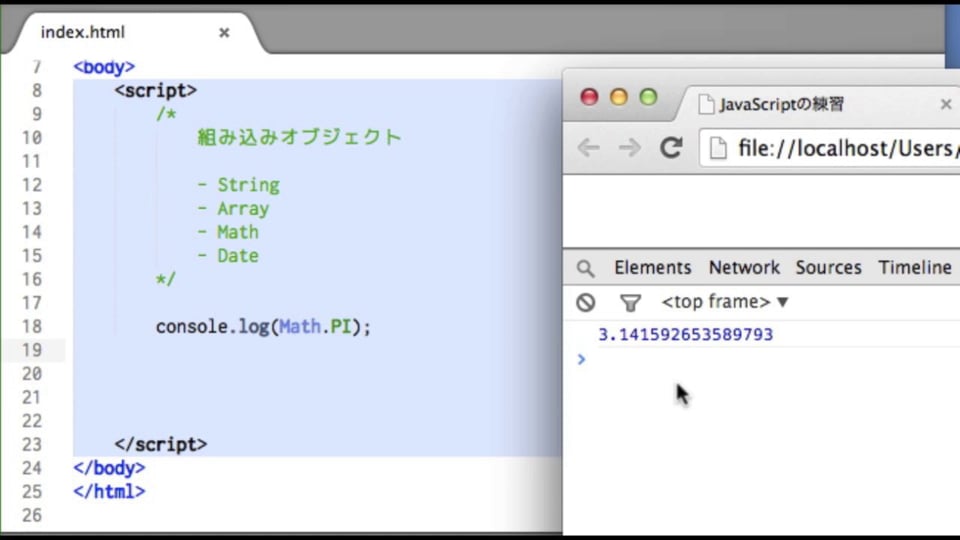Image resolution: width=960 pixels, height=540 pixels.
Task: Click the page icon in the address bar
Action: pos(718,148)
